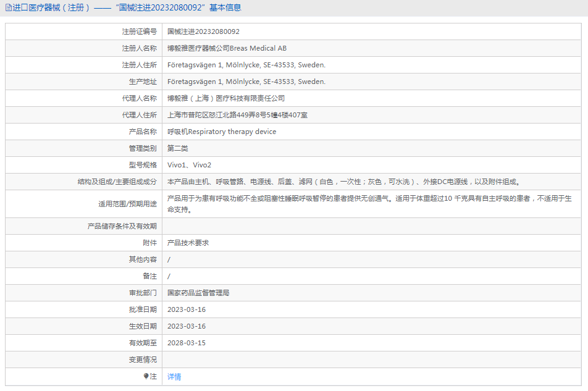Screen dimensions: 588x391
Task: Click the 注册人名称 label
Action: 140,48
